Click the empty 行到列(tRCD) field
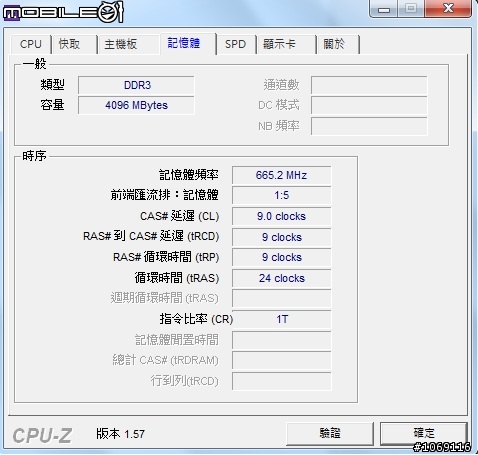The image size is (478, 455). pyautogui.click(x=282, y=381)
